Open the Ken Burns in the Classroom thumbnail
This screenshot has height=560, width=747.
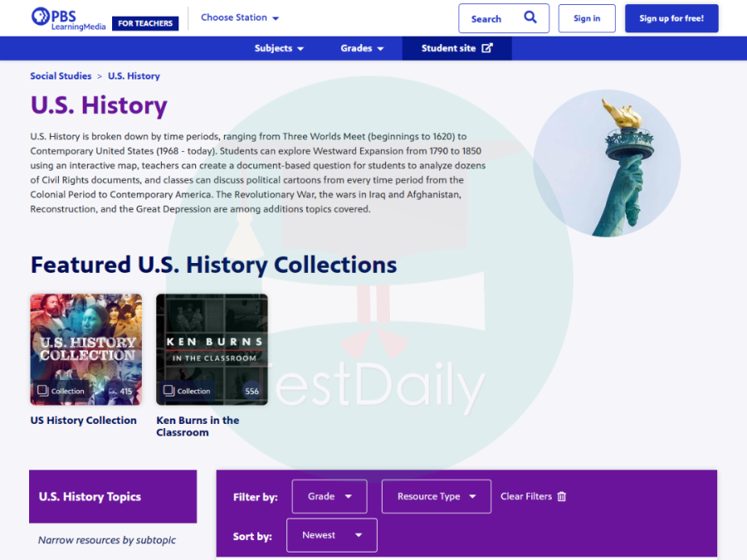212,348
